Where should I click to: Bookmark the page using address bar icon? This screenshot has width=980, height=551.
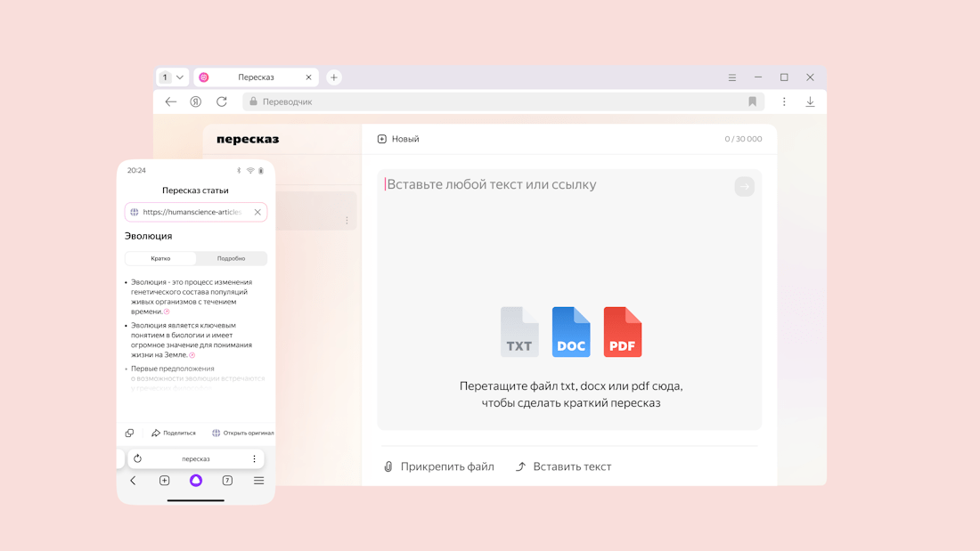click(752, 101)
